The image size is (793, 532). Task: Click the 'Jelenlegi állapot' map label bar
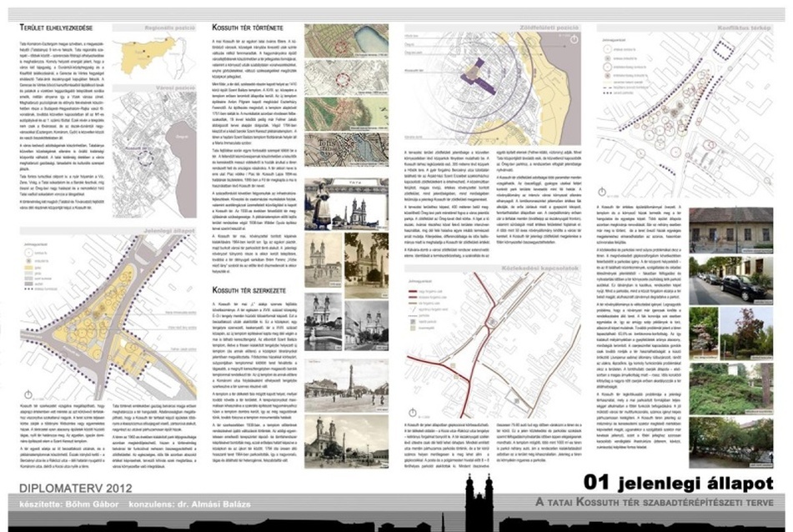click(108, 231)
